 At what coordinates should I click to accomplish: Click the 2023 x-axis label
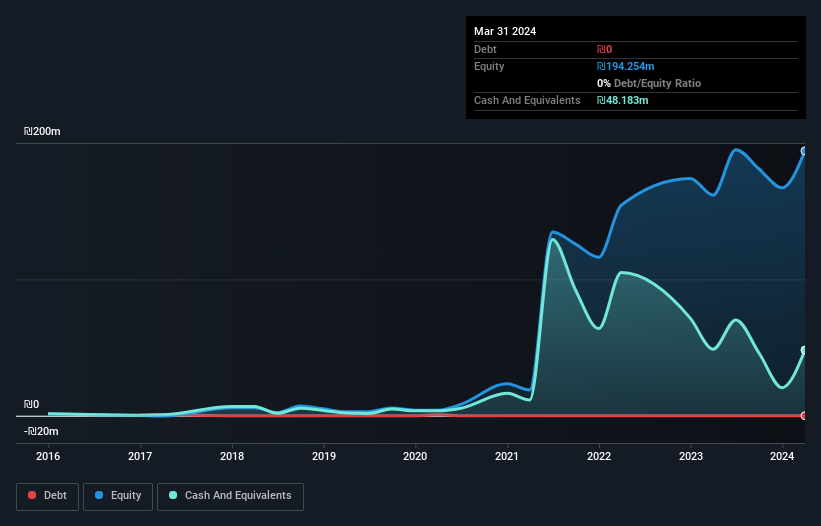click(x=691, y=456)
